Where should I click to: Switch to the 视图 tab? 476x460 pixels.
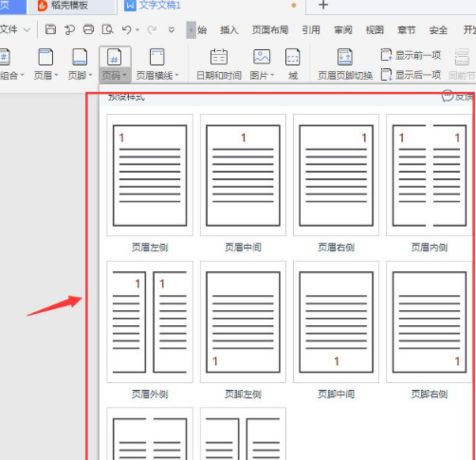click(x=375, y=30)
